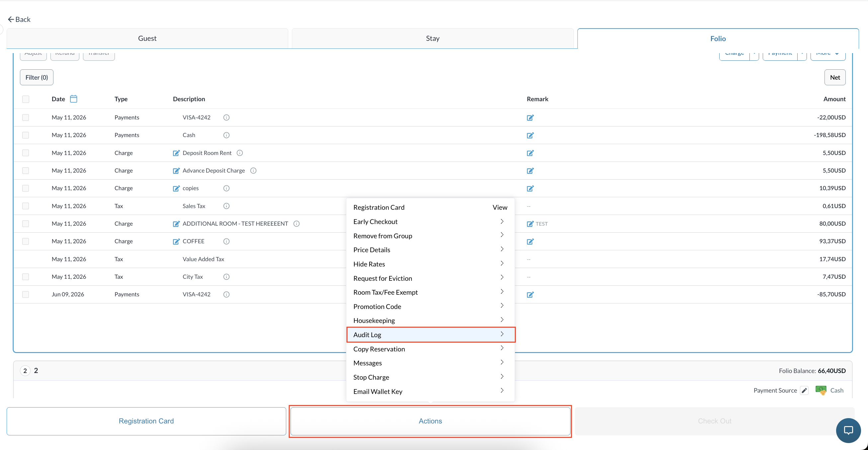The height and width of the screenshot is (450, 868).
Task: Toggle the select-all checkbox in header
Action: point(26,99)
